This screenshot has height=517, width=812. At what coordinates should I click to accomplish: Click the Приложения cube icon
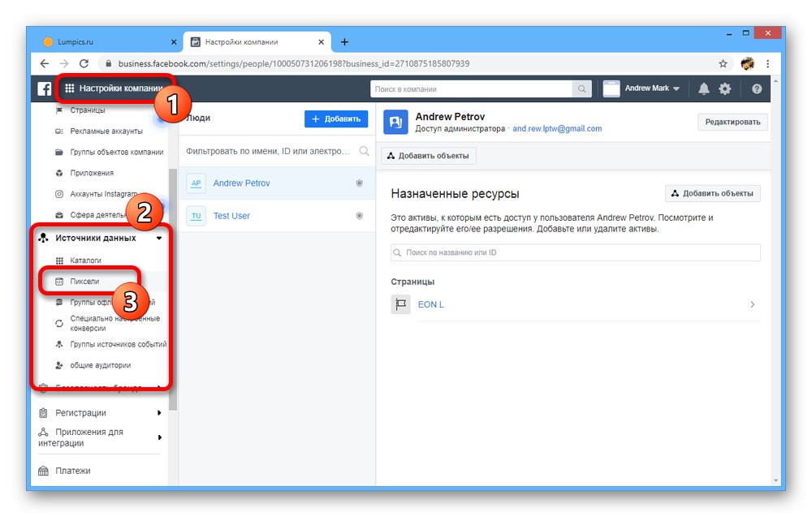click(x=59, y=173)
